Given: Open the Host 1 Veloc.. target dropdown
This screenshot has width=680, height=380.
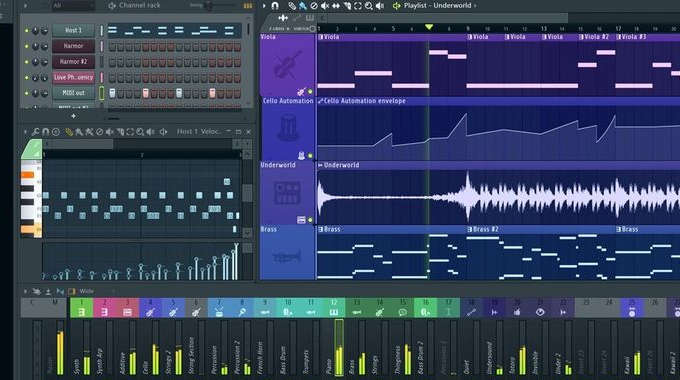Looking at the screenshot, I should click(199, 131).
